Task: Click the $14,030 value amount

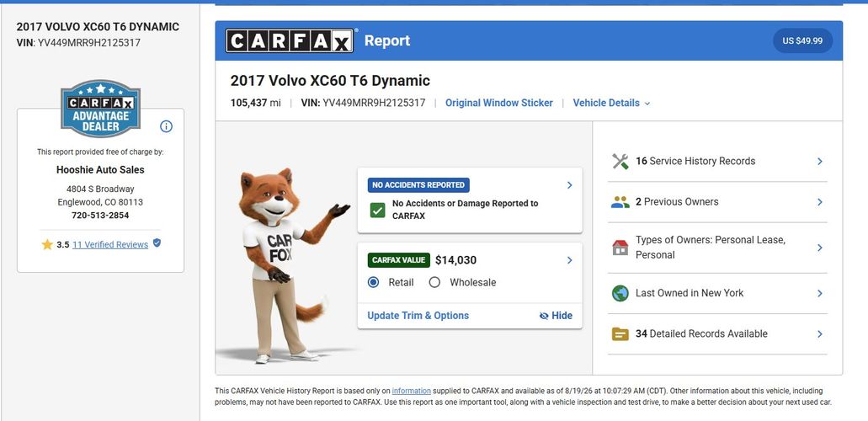Action: point(455,260)
